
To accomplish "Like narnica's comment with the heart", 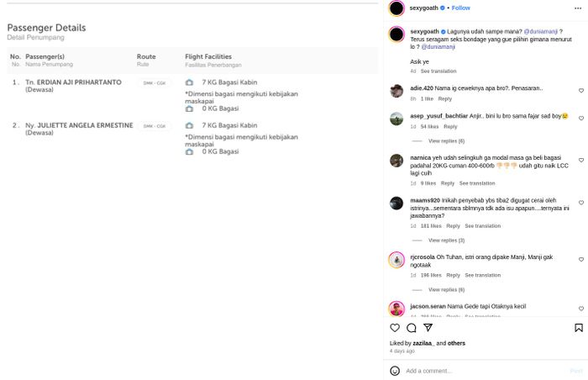I will click(580, 161).
